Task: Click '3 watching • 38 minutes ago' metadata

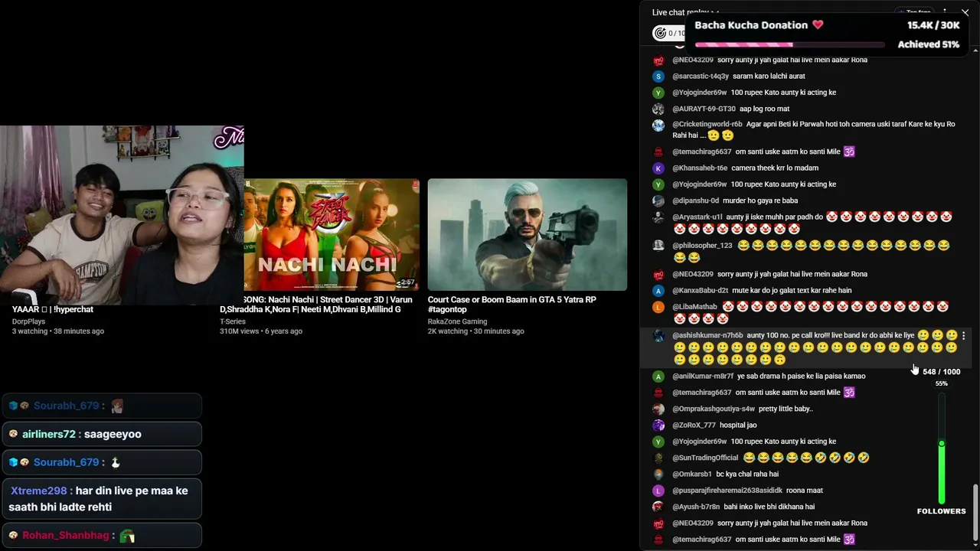Action: pos(58,331)
